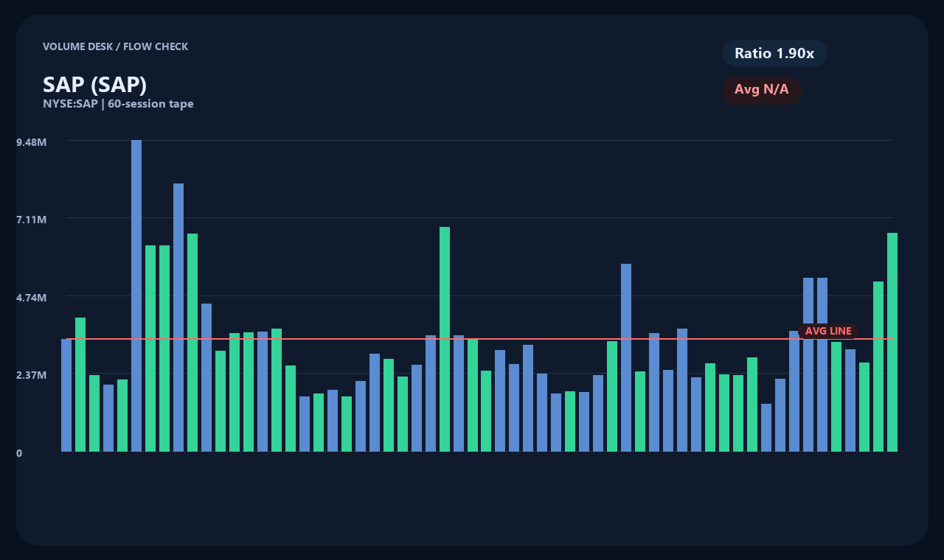Select the green bar beside the tallest blue bar

click(150, 346)
